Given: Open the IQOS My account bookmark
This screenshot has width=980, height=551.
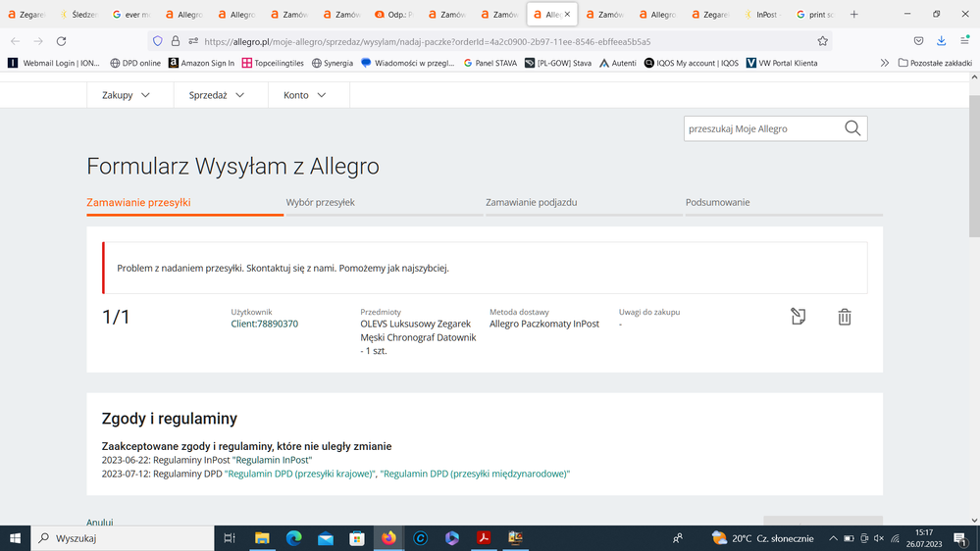Looking at the screenshot, I should 692,63.
